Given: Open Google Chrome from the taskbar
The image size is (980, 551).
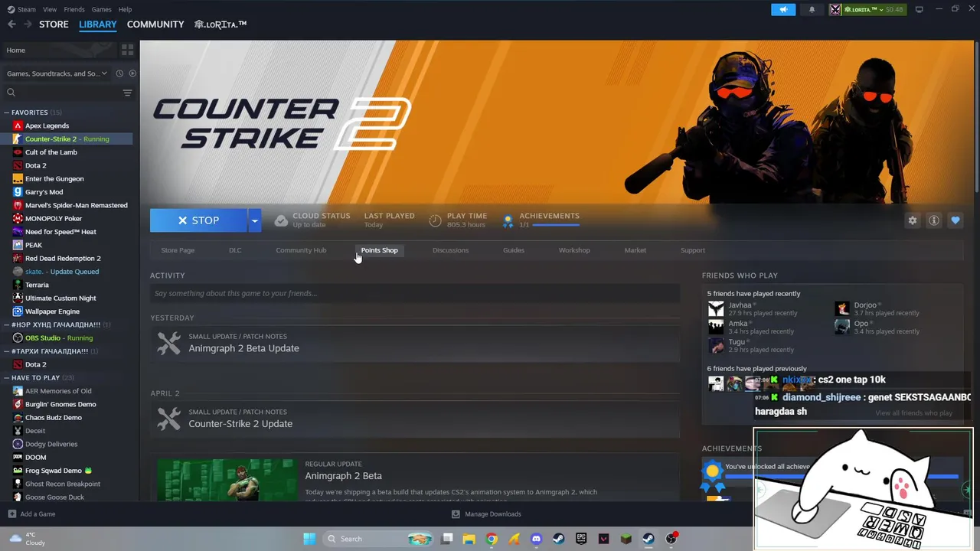Looking at the screenshot, I should [x=492, y=539].
